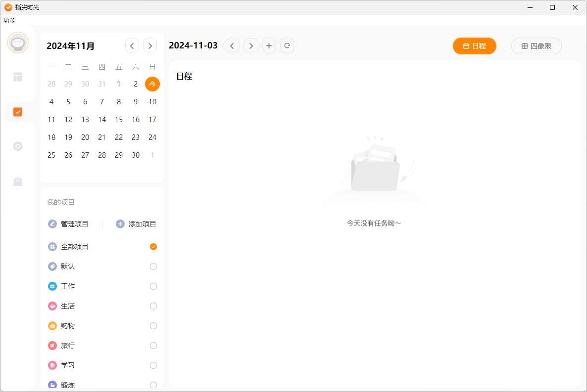Go to next day of schedule
The width and height of the screenshot is (587, 392).
[251, 45]
